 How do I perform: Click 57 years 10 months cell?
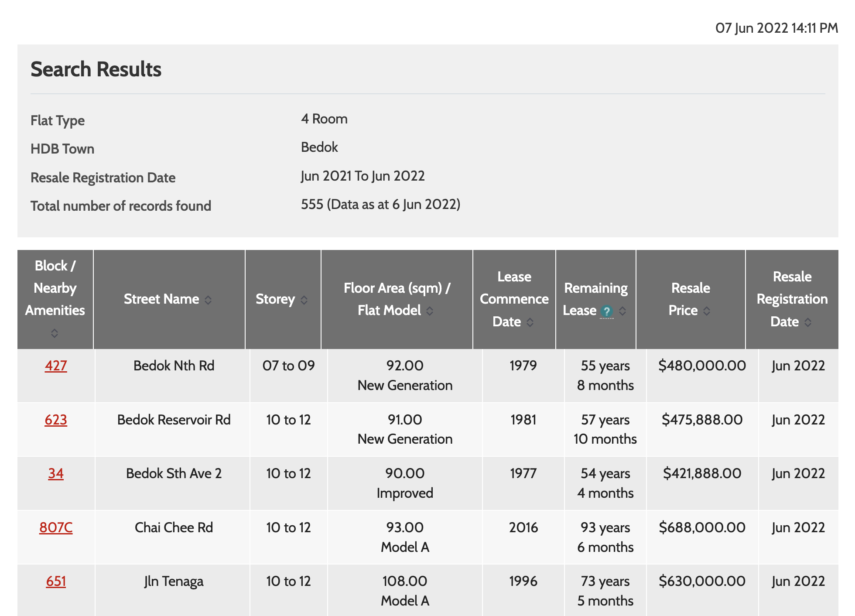click(605, 429)
